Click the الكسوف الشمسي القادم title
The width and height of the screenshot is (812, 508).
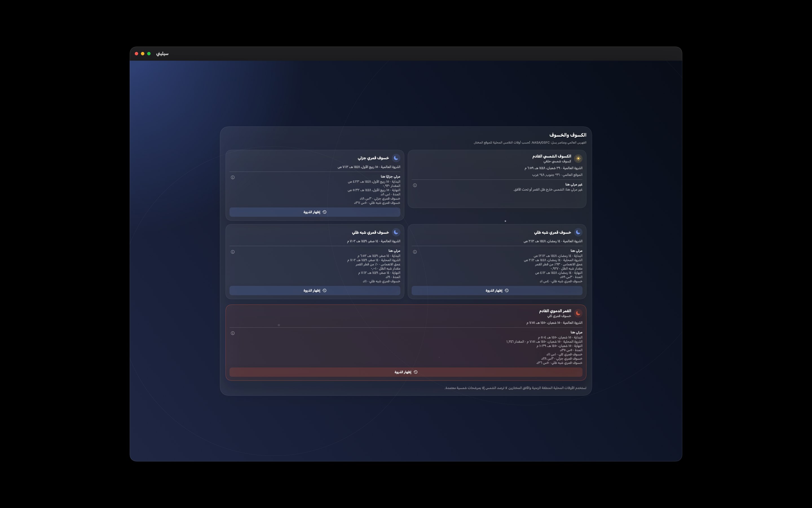[551, 156]
